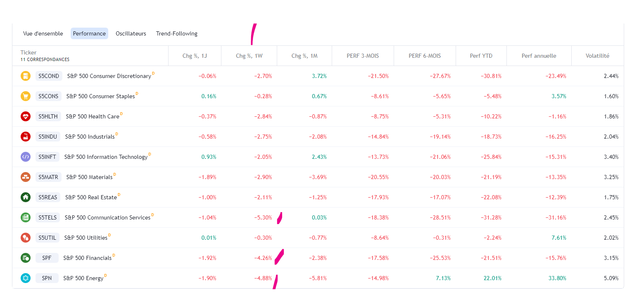Click the Energy sector icon
Screen dimensions: 644x302
pos(26,278)
